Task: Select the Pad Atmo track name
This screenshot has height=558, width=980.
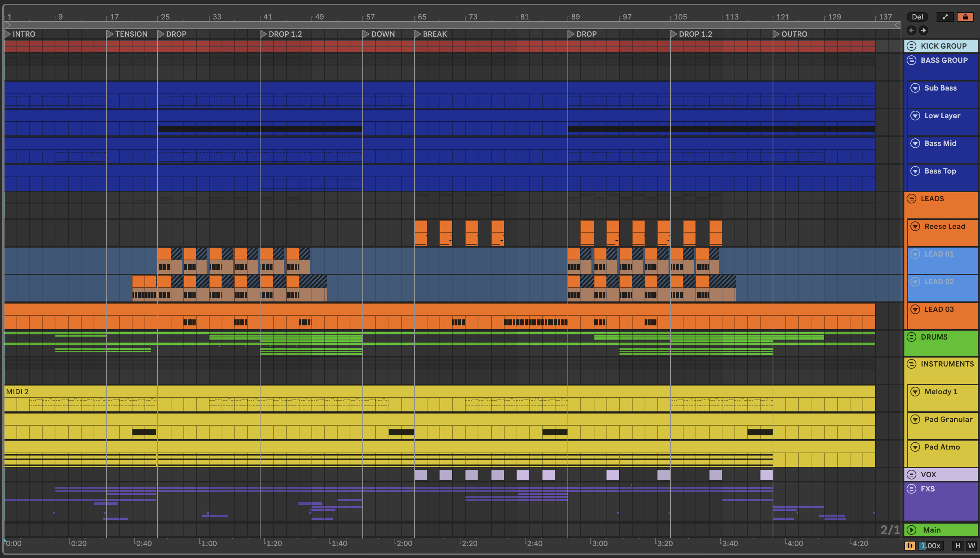Action: click(x=942, y=447)
